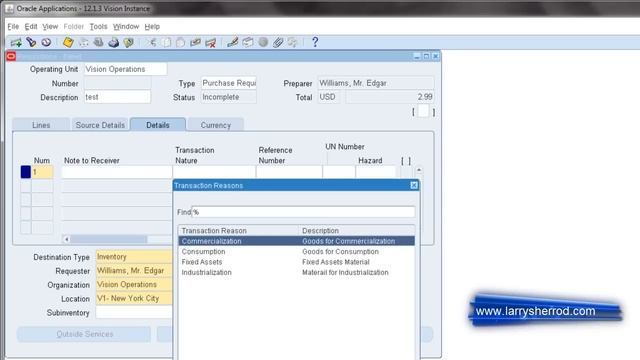
Task: Open Window Help via the question mark icon
Action: tap(315, 42)
